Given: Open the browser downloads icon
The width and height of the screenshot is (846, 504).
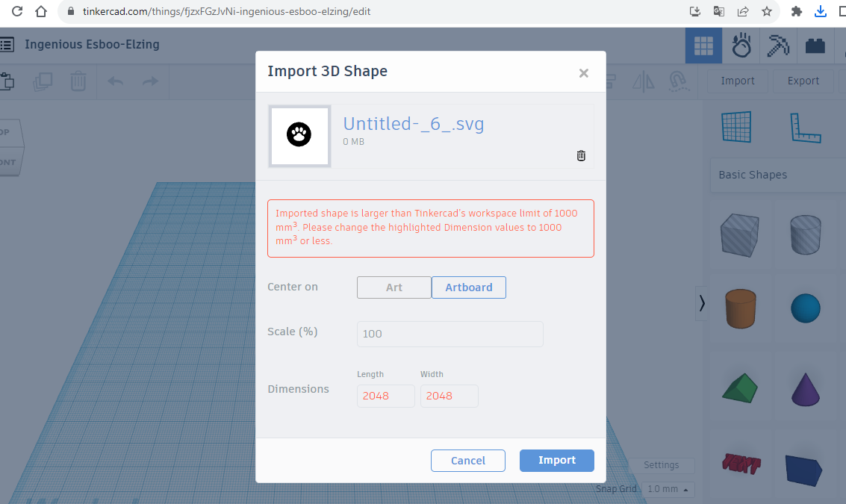Looking at the screenshot, I should (x=820, y=11).
